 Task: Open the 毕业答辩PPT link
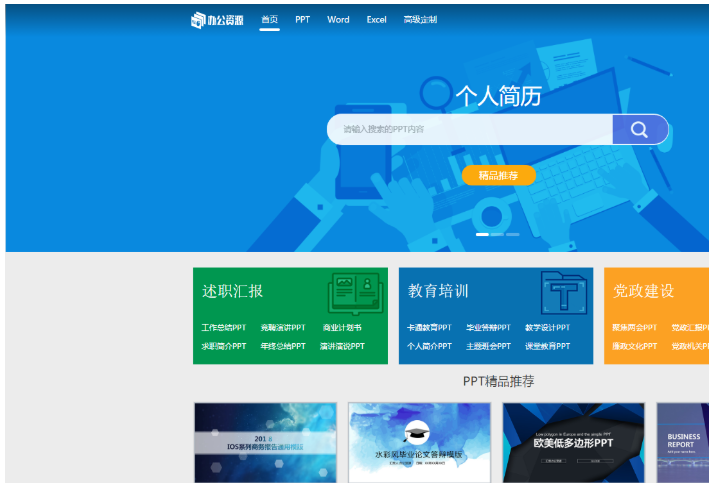[488, 327]
